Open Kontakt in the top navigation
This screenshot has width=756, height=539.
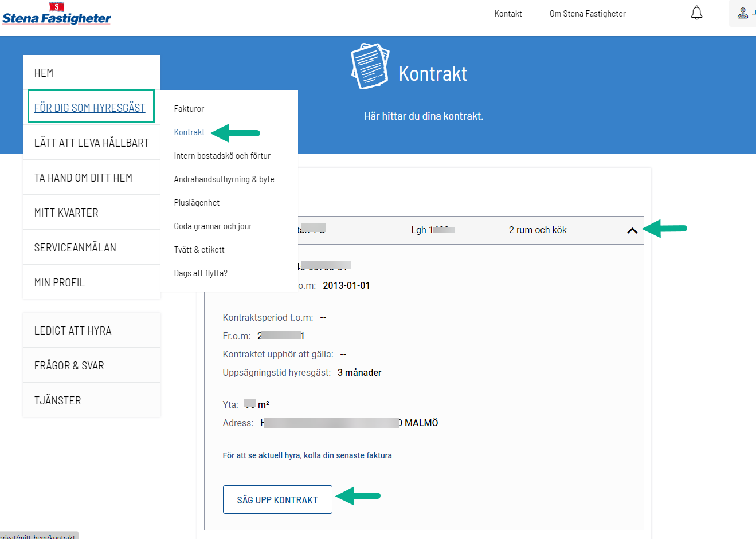coord(508,14)
